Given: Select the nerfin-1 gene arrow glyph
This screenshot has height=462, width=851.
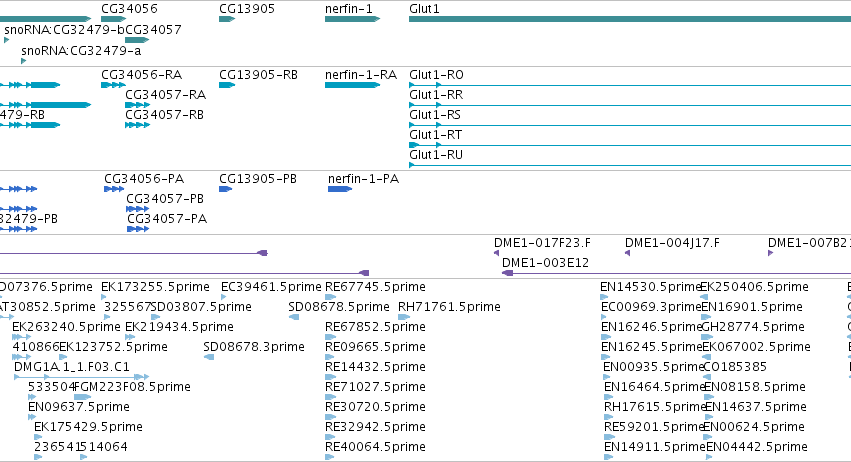Looking at the screenshot, I should coord(352,20).
